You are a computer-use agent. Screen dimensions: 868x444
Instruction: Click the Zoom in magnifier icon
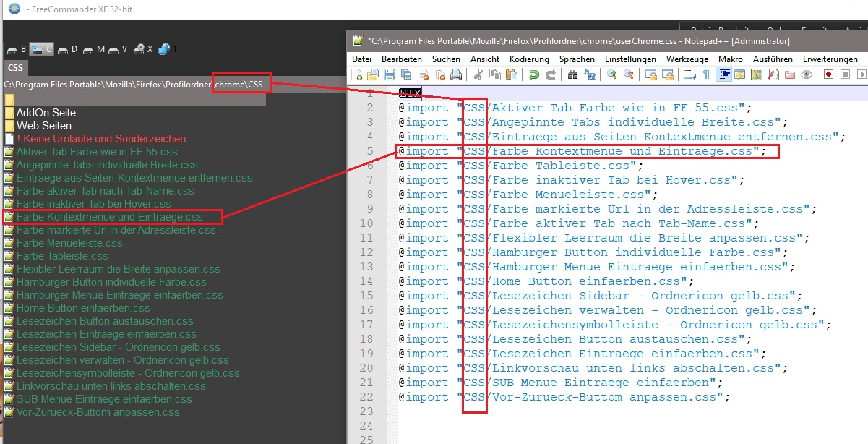[611, 74]
